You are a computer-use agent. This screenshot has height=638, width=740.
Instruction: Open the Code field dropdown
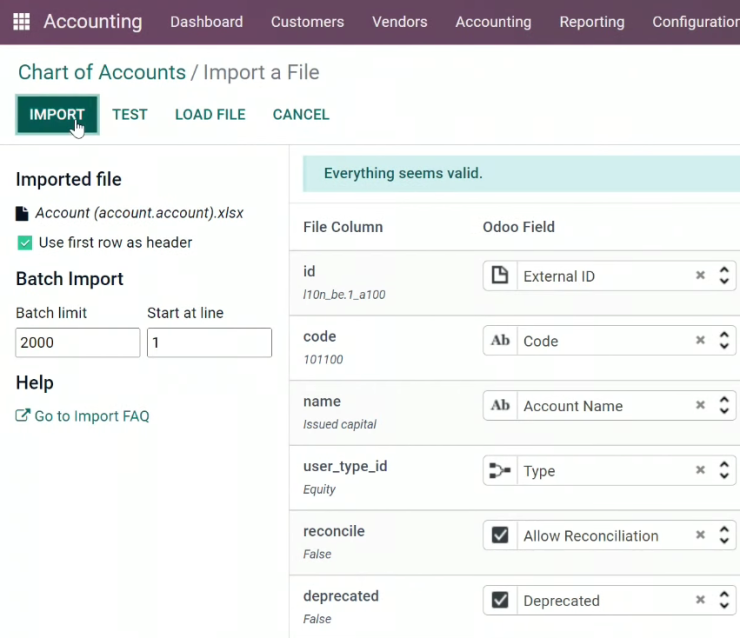(x=724, y=340)
